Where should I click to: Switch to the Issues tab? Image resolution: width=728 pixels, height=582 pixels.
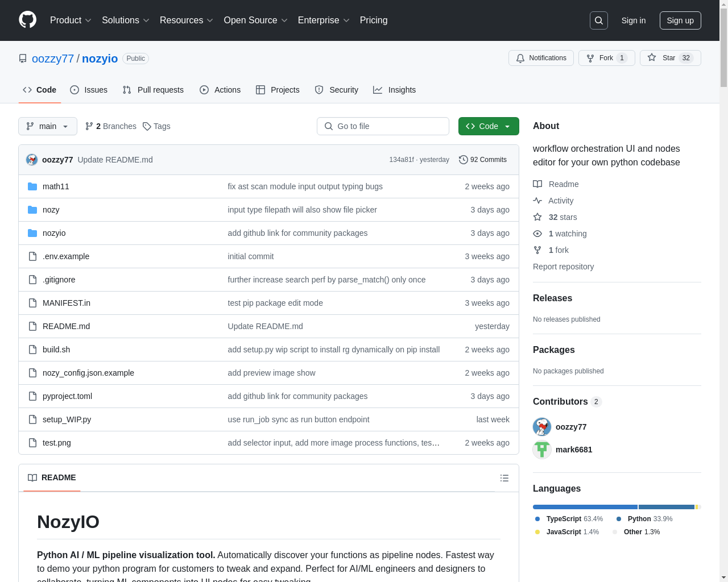[x=89, y=90]
